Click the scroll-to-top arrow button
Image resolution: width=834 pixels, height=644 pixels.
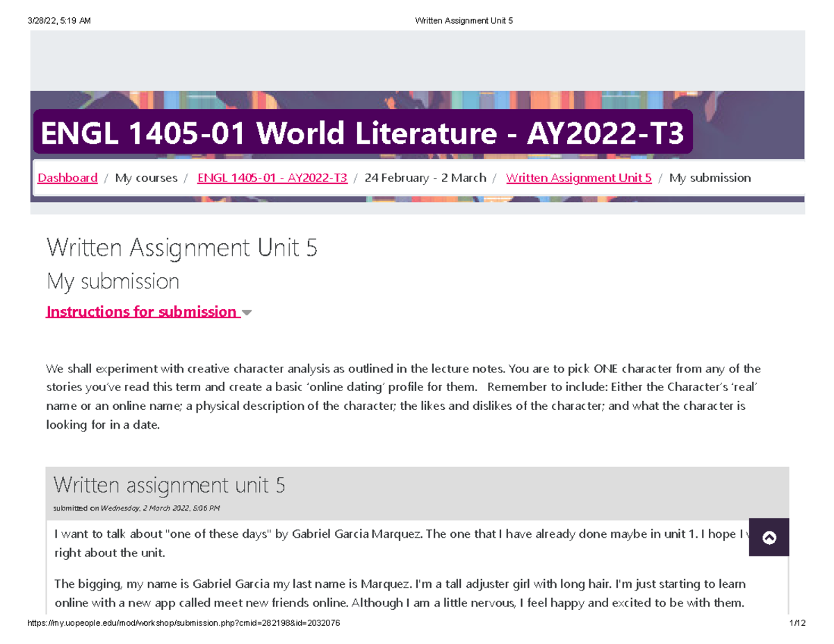pyautogui.click(x=769, y=537)
